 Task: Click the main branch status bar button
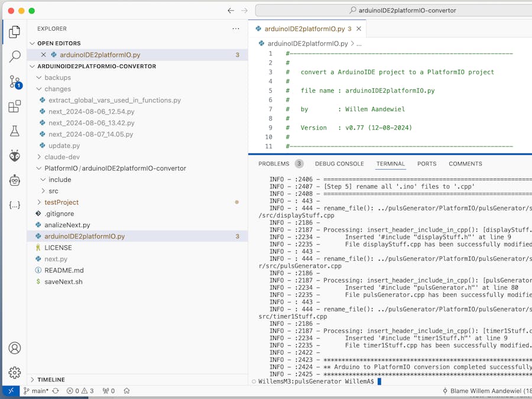[35, 391]
